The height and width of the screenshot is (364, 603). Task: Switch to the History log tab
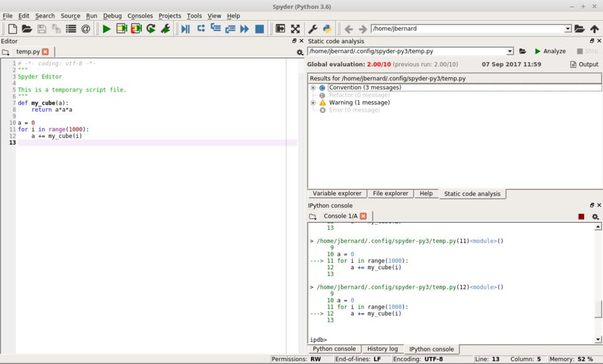(x=382, y=349)
